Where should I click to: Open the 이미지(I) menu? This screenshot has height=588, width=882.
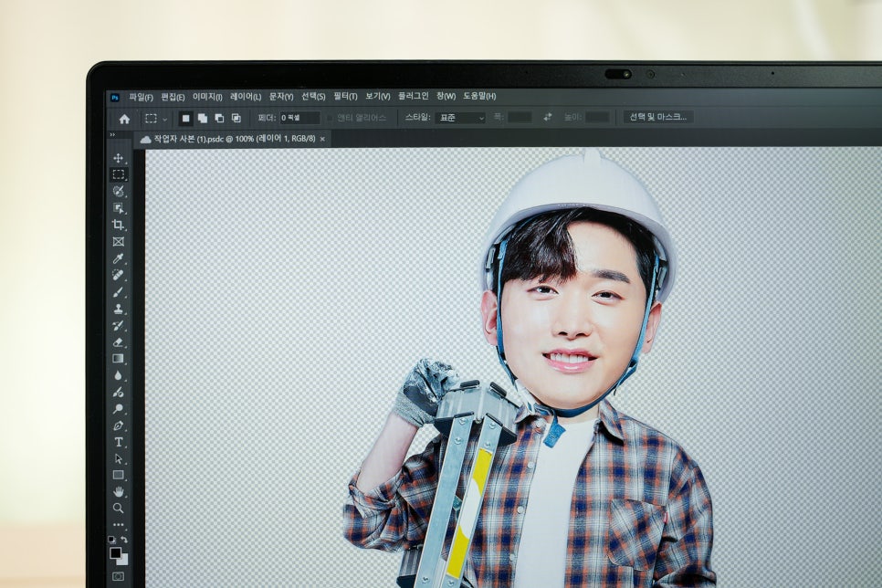pyautogui.click(x=207, y=97)
